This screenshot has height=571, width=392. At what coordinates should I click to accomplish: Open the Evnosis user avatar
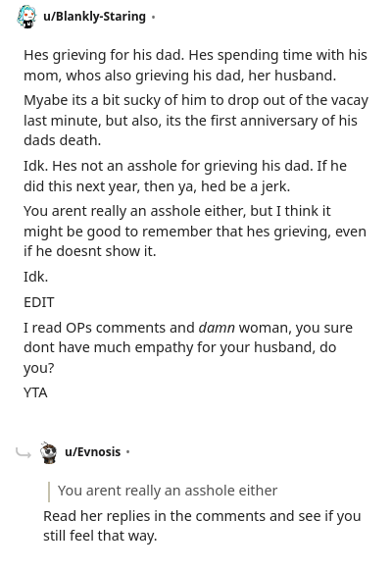coord(48,452)
